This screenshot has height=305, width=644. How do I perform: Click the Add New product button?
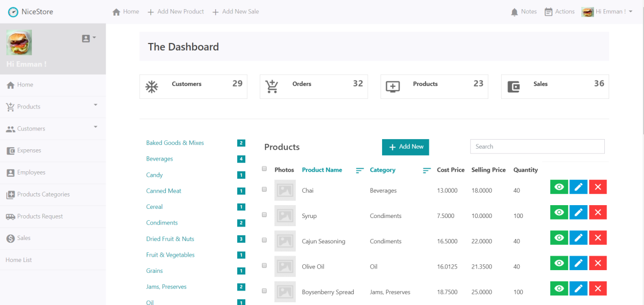click(406, 147)
